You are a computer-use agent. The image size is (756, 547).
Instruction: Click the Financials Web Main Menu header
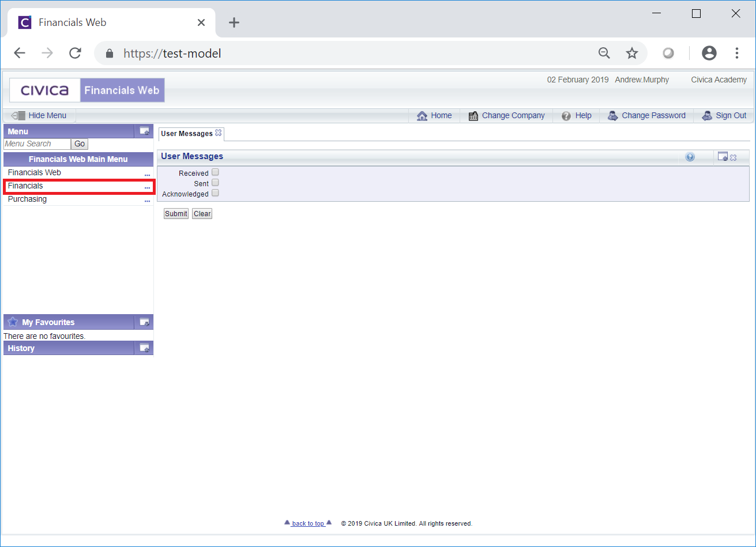click(78, 159)
